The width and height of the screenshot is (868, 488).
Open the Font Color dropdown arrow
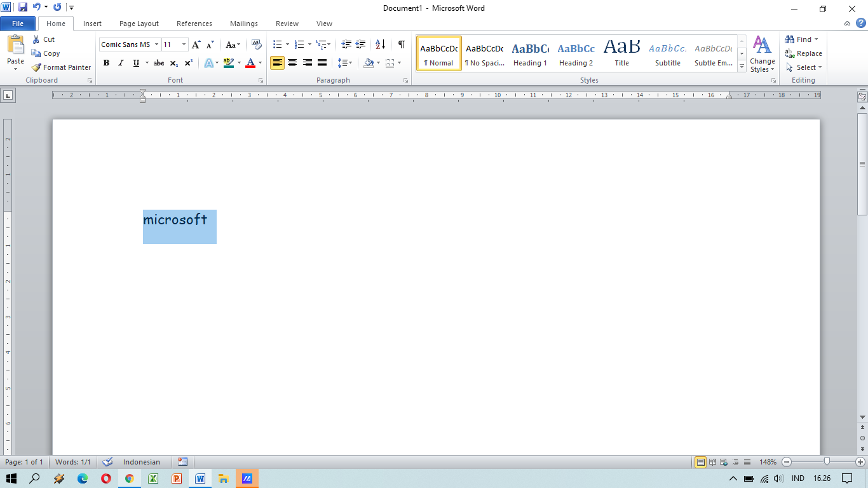tap(261, 63)
